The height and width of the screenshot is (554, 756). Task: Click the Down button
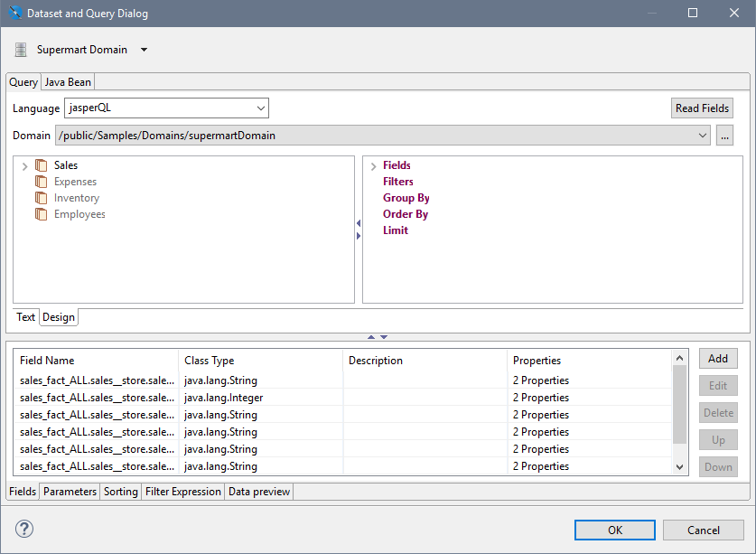718,466
